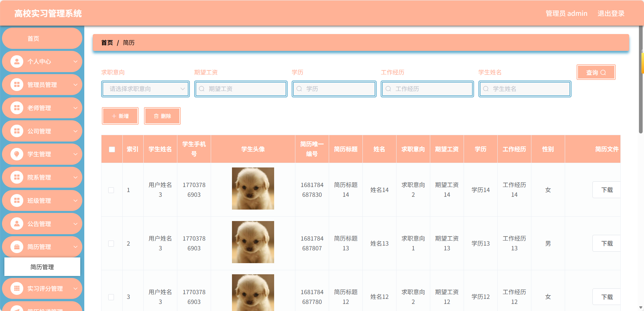Open the 老师管理 sidebar menu label
Screen dimensions: 644x311
pyautogui.click(x=39, y=108)
